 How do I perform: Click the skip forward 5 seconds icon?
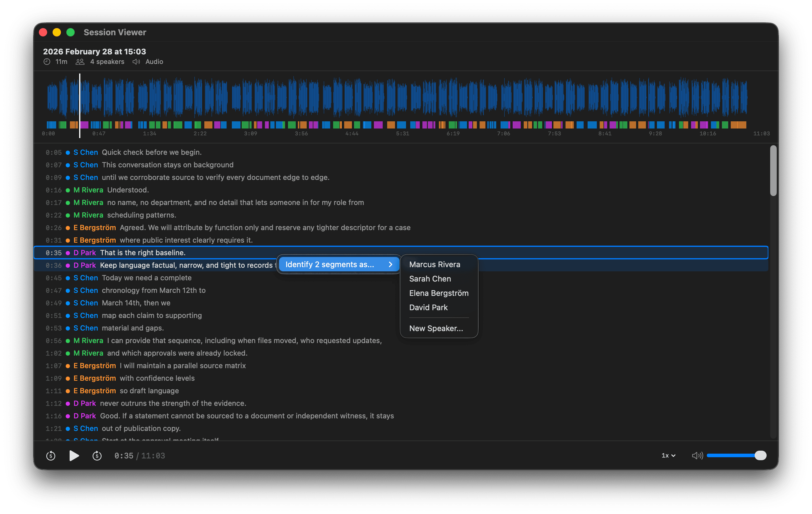[x=97, y=455]
